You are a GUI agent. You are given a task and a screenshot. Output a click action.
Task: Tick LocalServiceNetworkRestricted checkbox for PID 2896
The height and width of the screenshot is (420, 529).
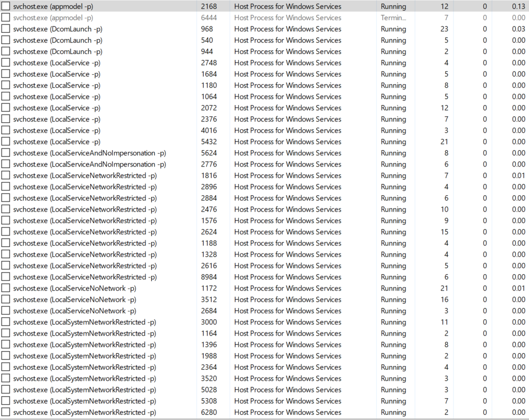pos(5,187)
